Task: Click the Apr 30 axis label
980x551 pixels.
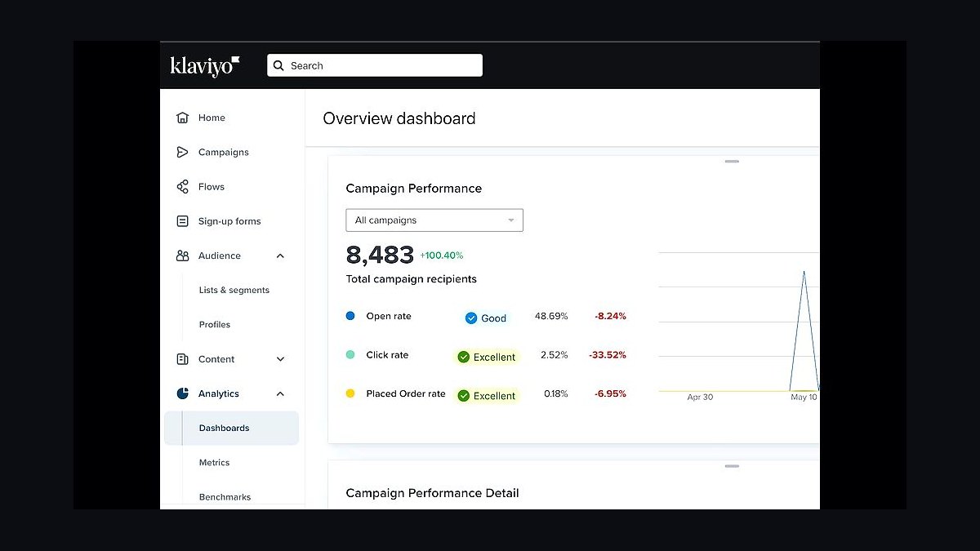Action: 700,398
